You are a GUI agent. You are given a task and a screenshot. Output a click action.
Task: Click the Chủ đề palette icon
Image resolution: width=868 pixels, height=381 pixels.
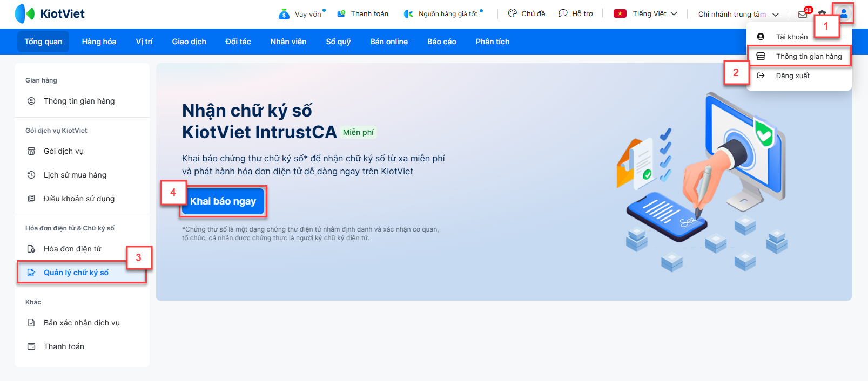[x=513, y=13]
